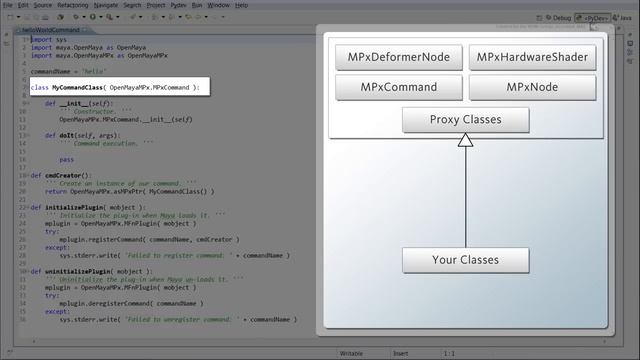Collapse the initializePlugin function fold
Viewport: 640px width, 360px height.
(27, 207)
